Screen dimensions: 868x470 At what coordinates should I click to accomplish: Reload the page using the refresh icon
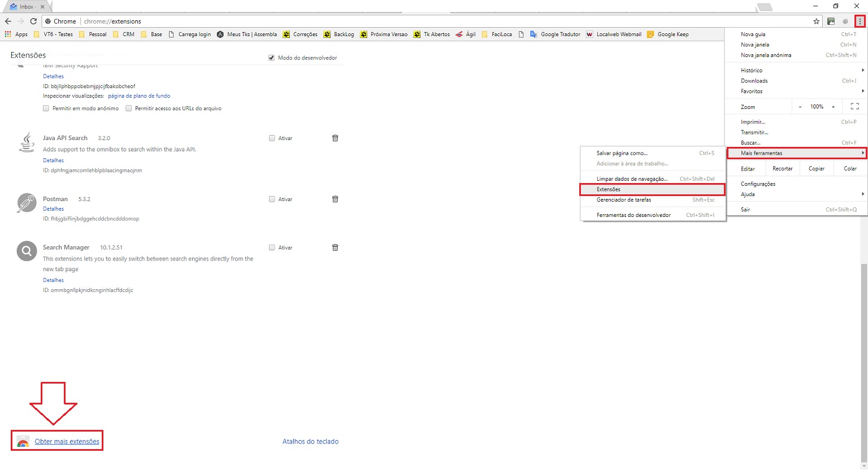coord(33,21)
